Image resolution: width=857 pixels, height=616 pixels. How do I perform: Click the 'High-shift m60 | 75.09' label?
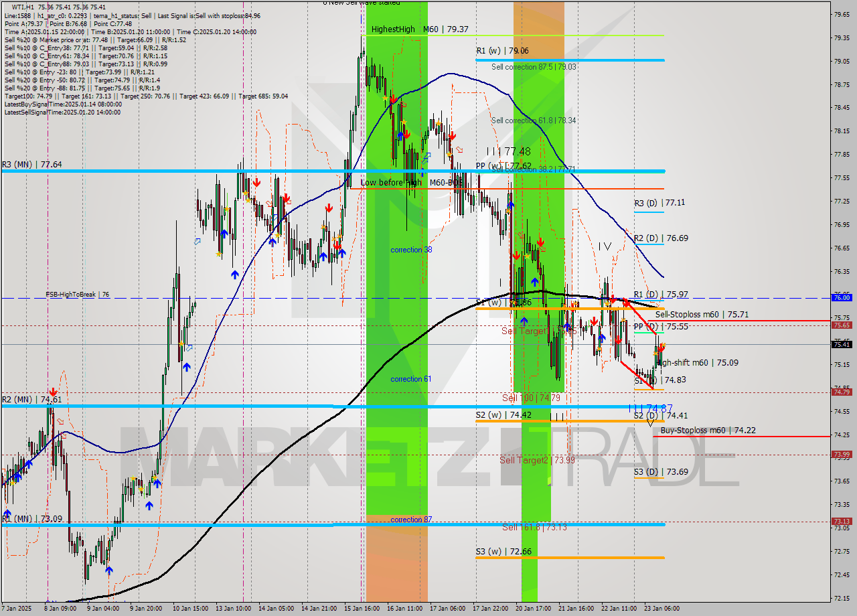[698, 363]
